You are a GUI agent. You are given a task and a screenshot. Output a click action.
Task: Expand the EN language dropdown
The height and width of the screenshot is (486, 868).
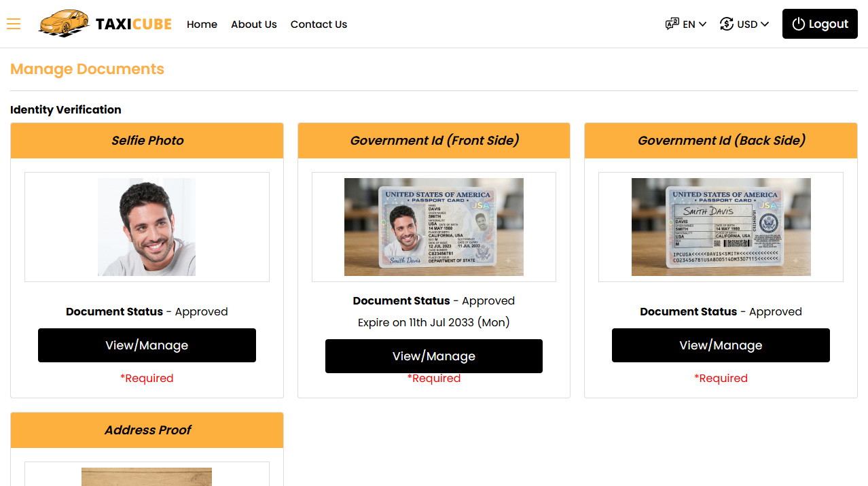click(x=687, y=24)
